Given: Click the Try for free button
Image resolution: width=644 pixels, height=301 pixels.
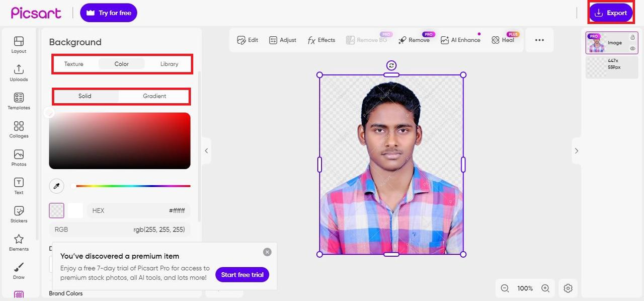Looking at the screenshot, I should pyautogui.click(x=109, y=13).
